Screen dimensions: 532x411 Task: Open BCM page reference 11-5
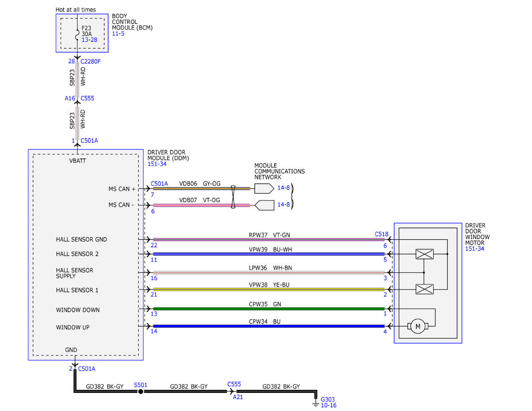coord(117,33)
